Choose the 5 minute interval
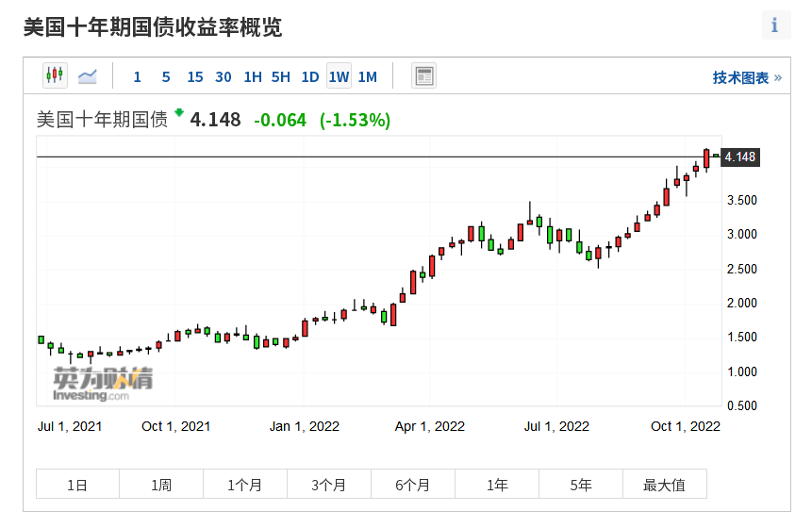Image resolution: width=812 pixels, height=528 pixels. click(x=166, y=77)
